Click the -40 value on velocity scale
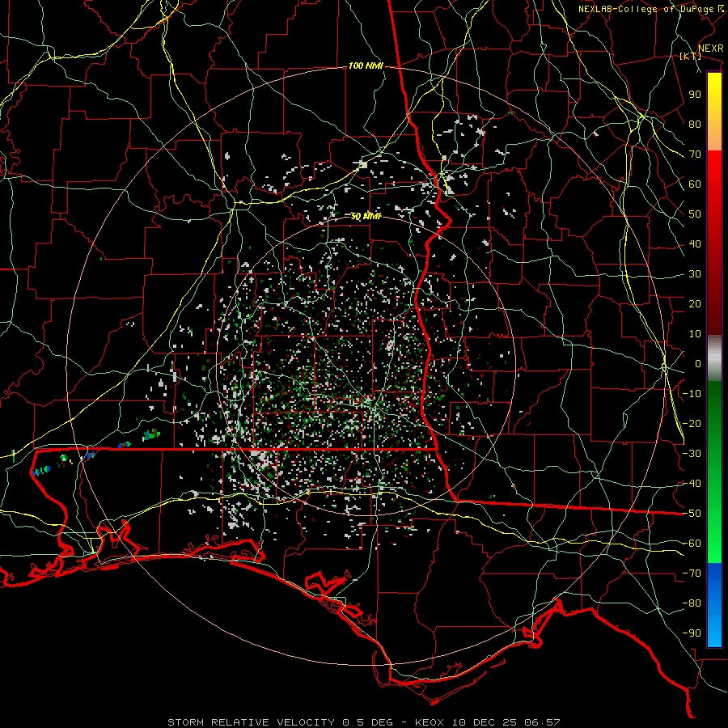The width and height of the screenshot is (728, 728). click(692, 484)
